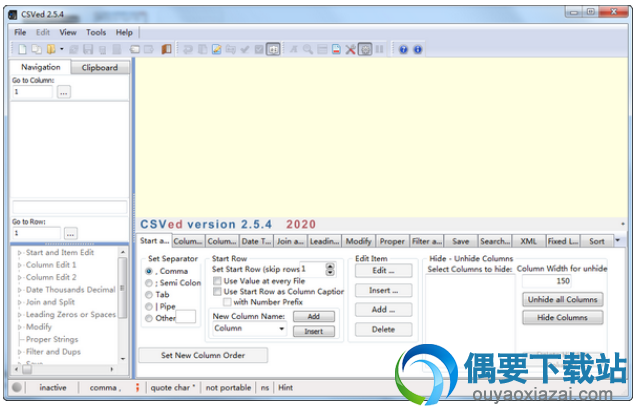Click the Save floppy disk icon
Screen dimensions: 638x406
pyautogui.click(x=88, y=50)
